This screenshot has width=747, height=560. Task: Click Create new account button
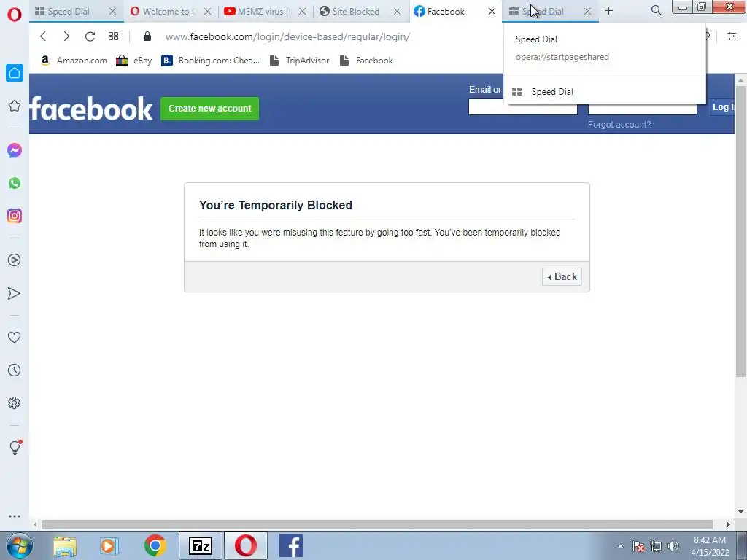(x=209, y=109)
